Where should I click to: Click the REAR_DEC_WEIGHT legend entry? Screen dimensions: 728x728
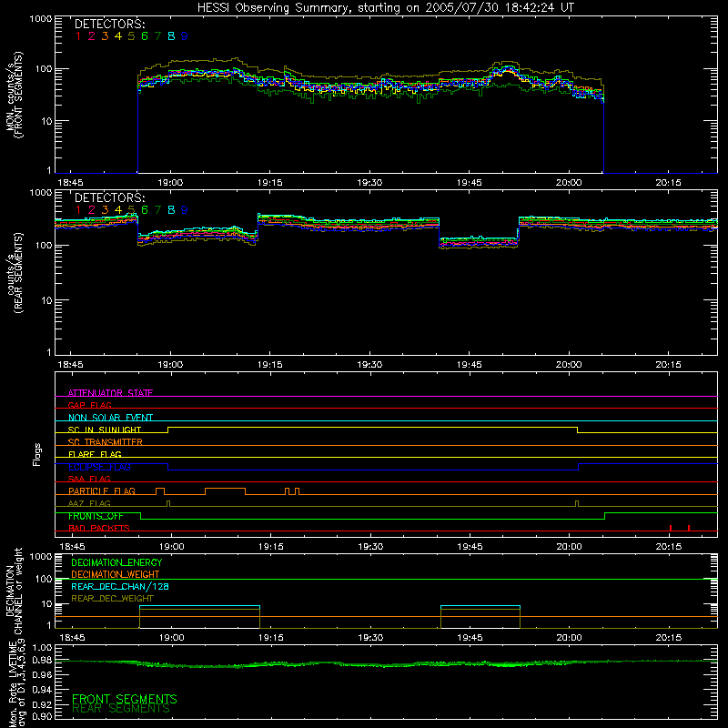pos(112,599)
